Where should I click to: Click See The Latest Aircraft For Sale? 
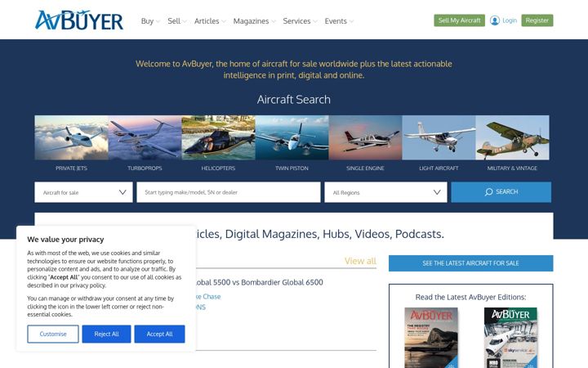pos(470,263)
